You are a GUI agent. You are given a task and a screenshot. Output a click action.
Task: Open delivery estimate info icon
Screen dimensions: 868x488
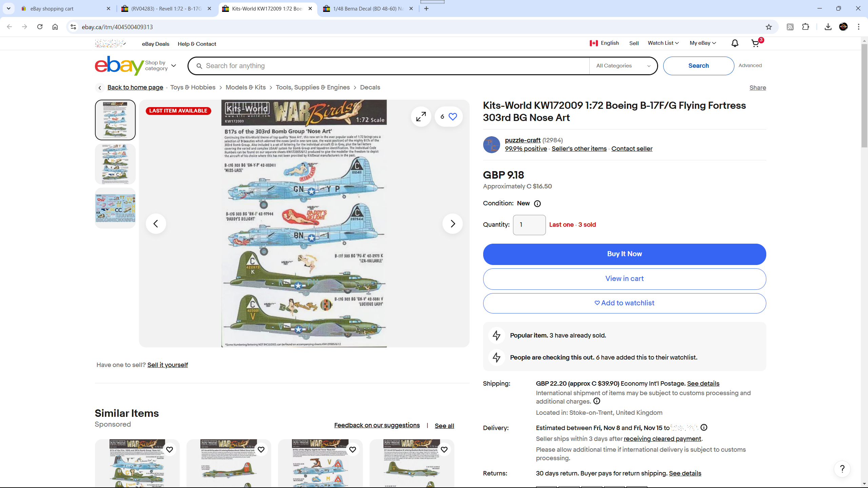[x=704, y=428]
